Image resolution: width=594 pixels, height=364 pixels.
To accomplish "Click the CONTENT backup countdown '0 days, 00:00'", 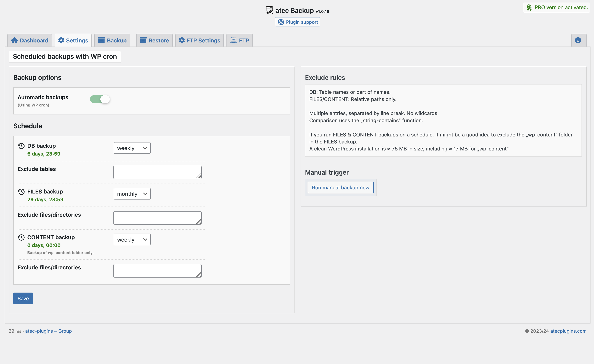I will tap(44, 245).
